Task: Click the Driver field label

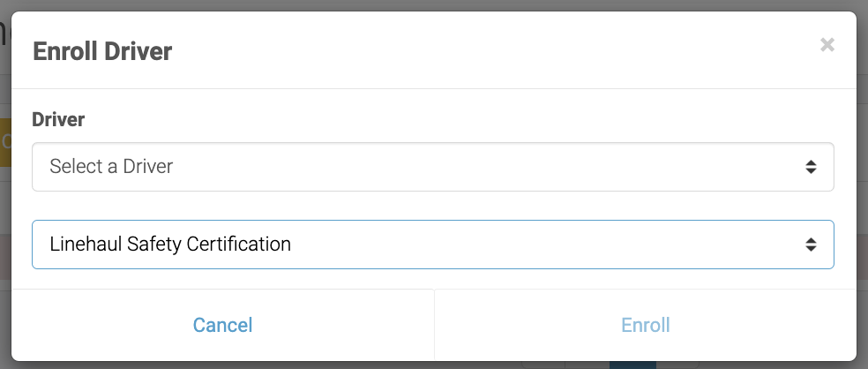Action: (x=58, y=119)
